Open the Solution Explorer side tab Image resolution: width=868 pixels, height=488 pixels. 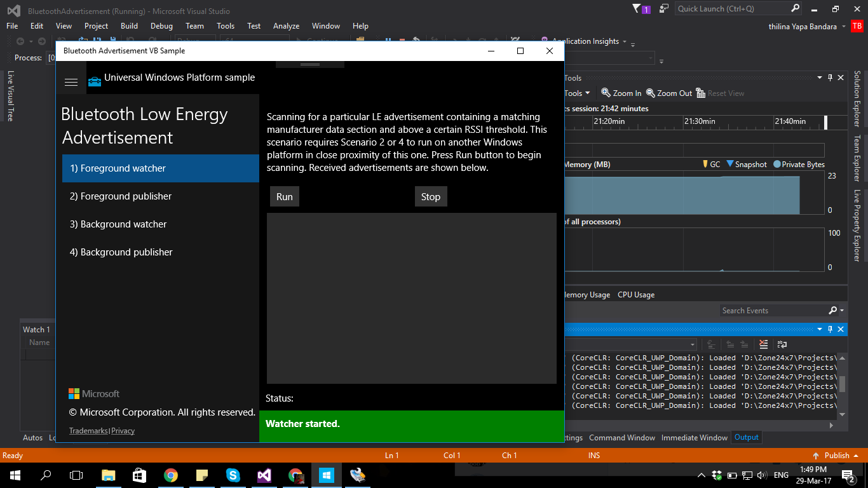coord(857,98)
